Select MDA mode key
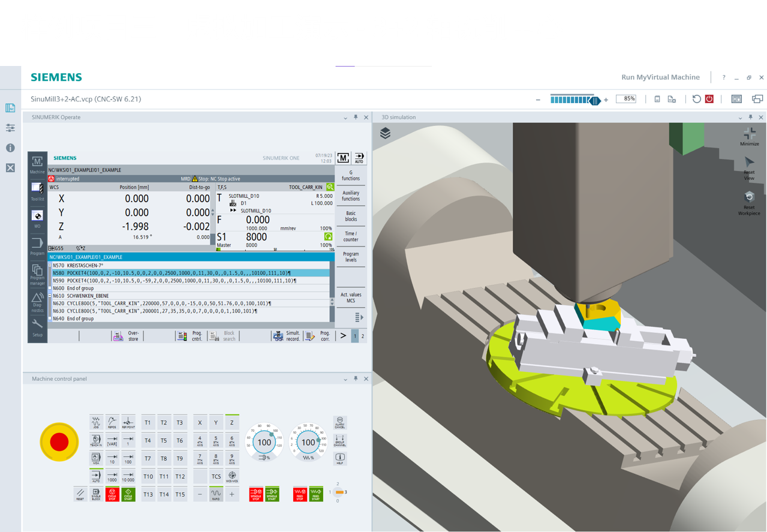 point(96,458)
